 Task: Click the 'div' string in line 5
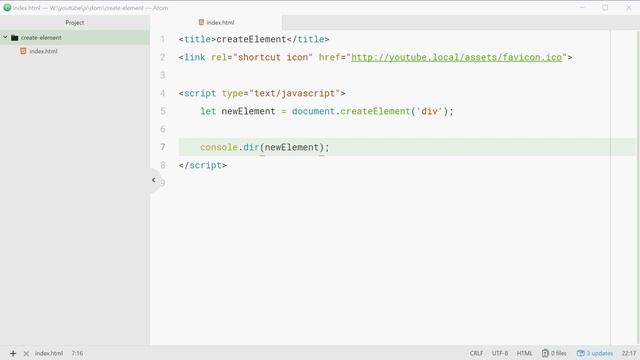[x=429, y=111]
